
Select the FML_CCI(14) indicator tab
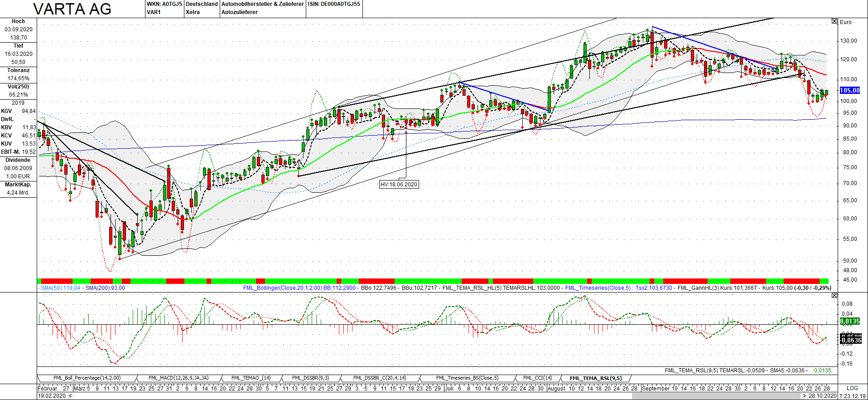pyautogui.click(x=537, y=378)
